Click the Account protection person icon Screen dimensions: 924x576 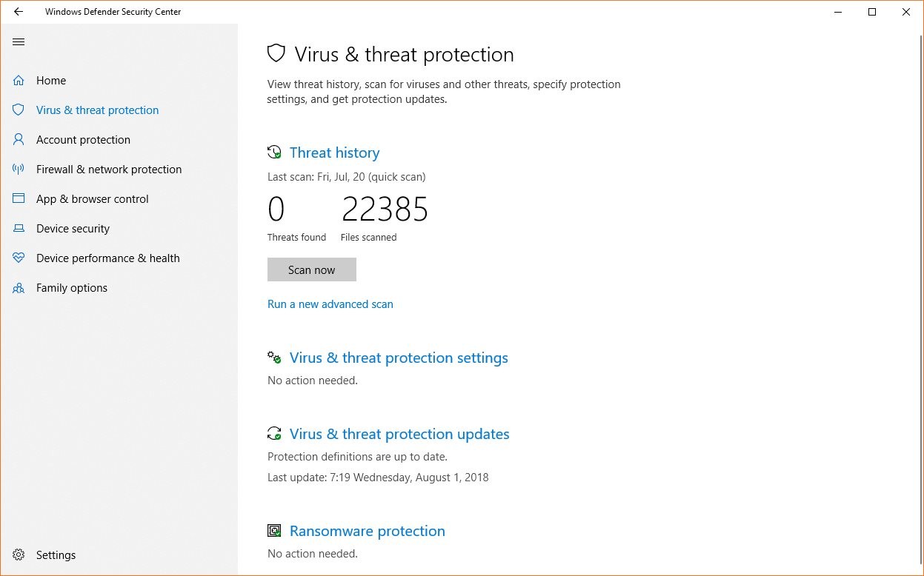19,140
